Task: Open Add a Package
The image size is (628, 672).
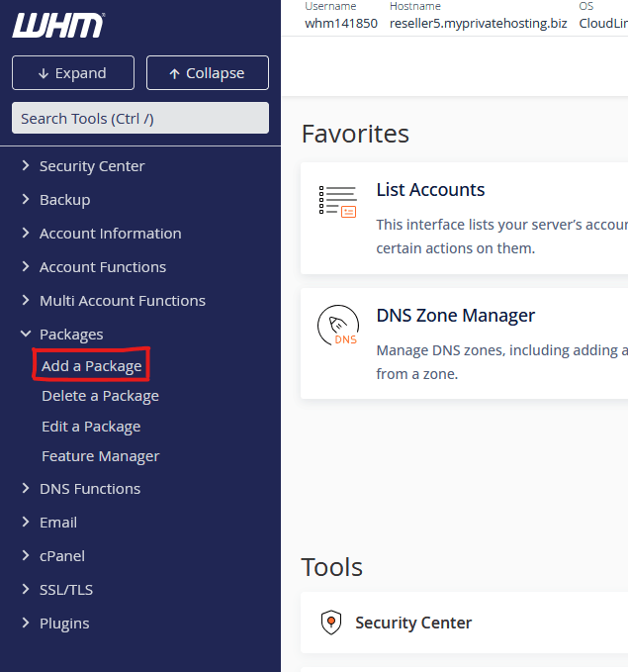Action: coord(91,366)
